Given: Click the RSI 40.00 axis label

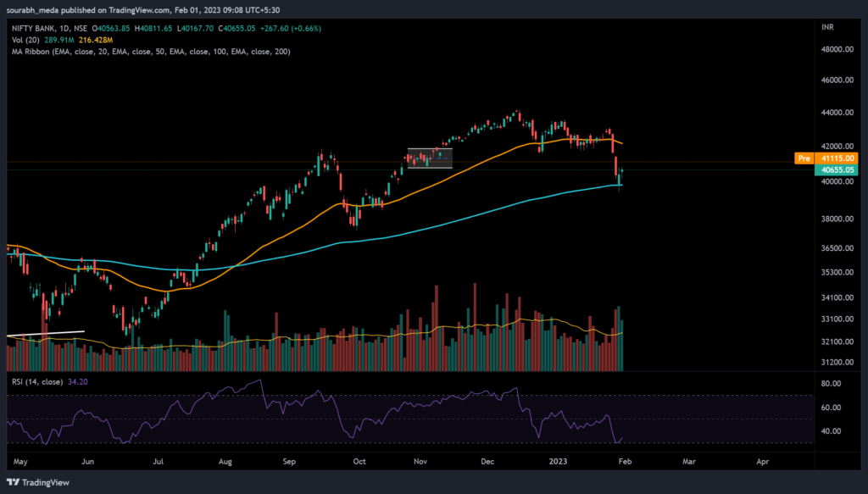Looking at the screenshot, I should 832,431.
